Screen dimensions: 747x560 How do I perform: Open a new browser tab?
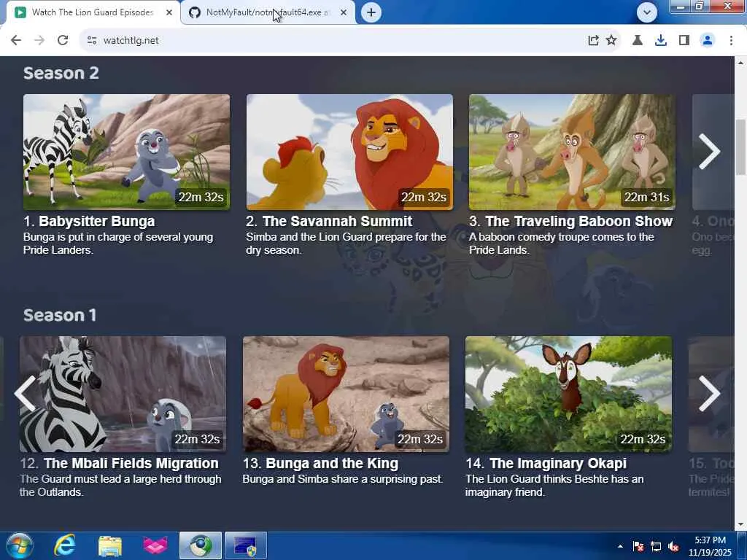(x=371, y=12)
